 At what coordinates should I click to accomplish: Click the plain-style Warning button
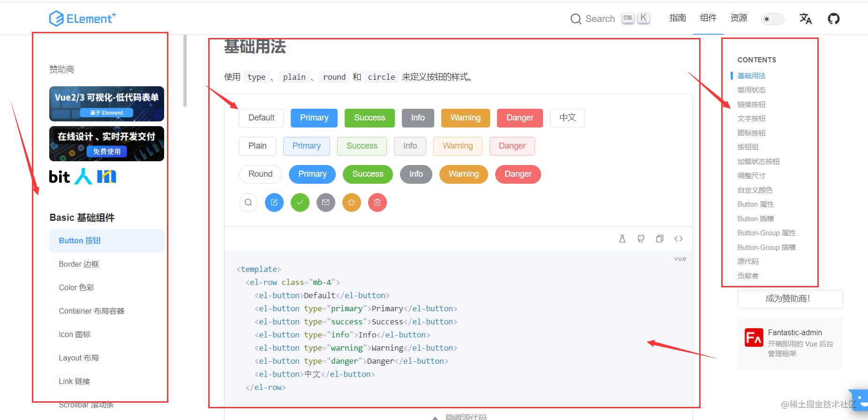(x=458, y=146)
